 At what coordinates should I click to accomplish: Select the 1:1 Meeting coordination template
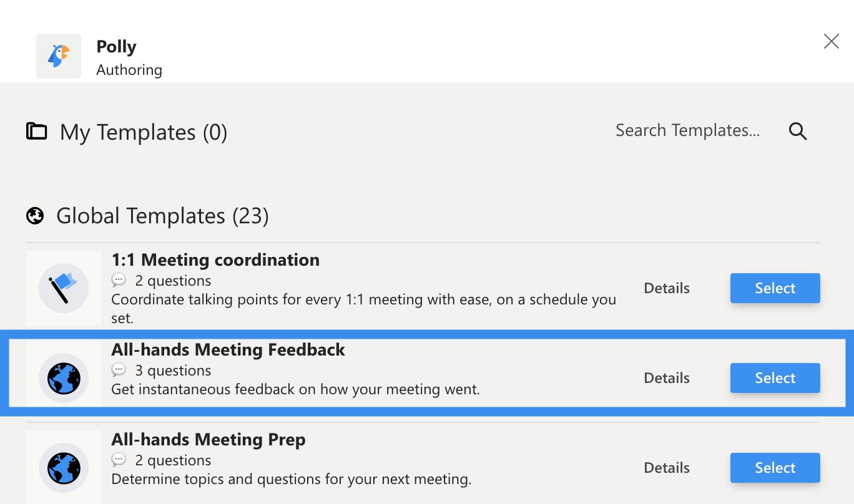point(775,288)
